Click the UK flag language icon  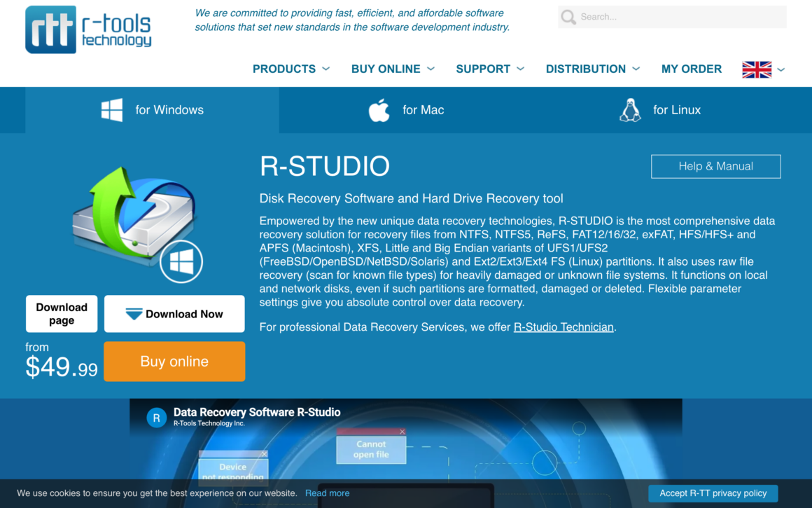click(x=757, y=69)
